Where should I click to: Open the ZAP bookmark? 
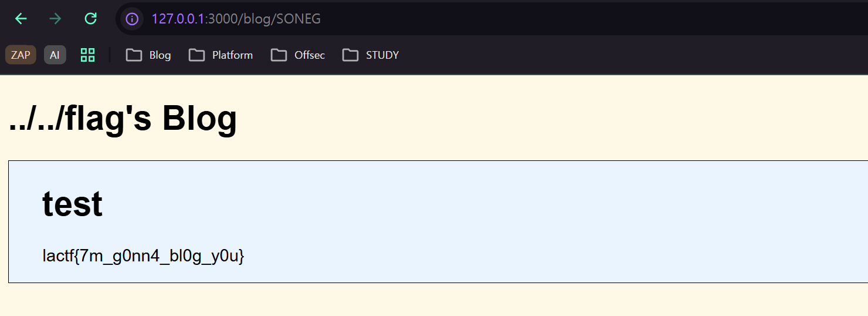pyautogui.click(x=21, y=55)
